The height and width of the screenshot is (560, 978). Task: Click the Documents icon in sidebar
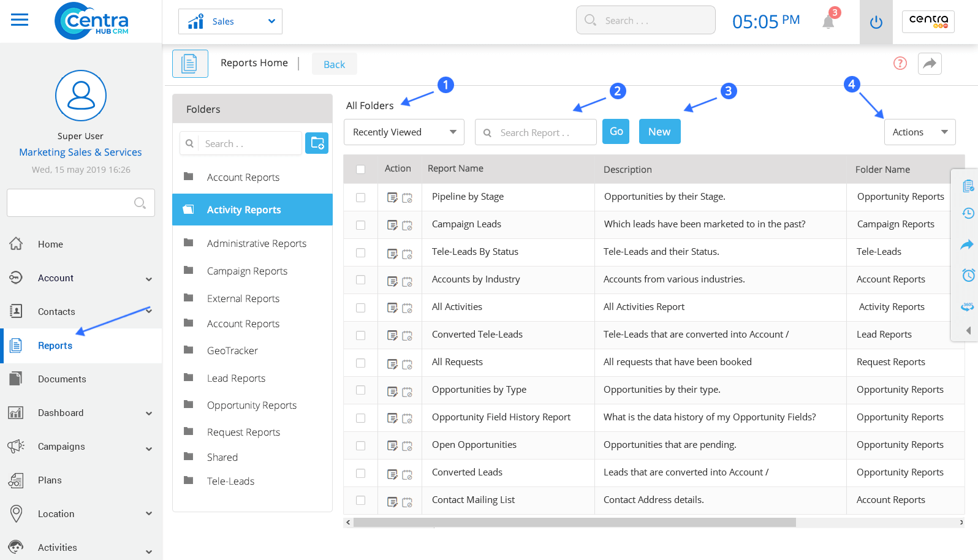tap(16, 379)
